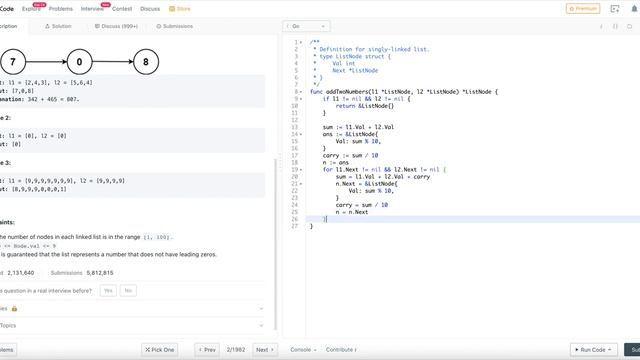Image resolution: width=640 pixels, height=360 pixels.
Task: Answer Yes to the real interview question
Action: coord(108,291)
